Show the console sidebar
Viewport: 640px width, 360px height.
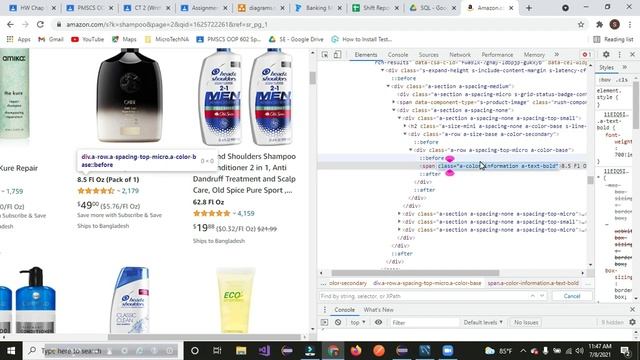pos(324,322)
